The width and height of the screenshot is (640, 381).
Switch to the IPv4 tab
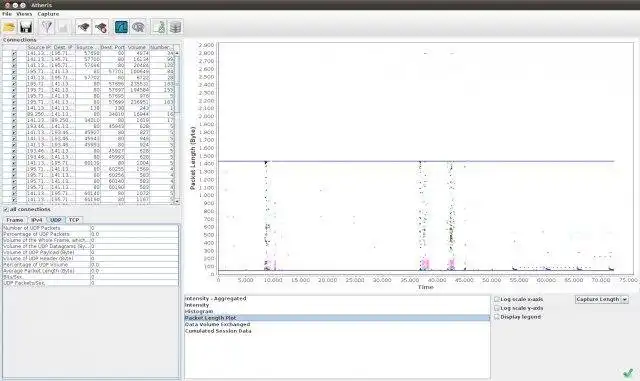click(x=37, y=220)
